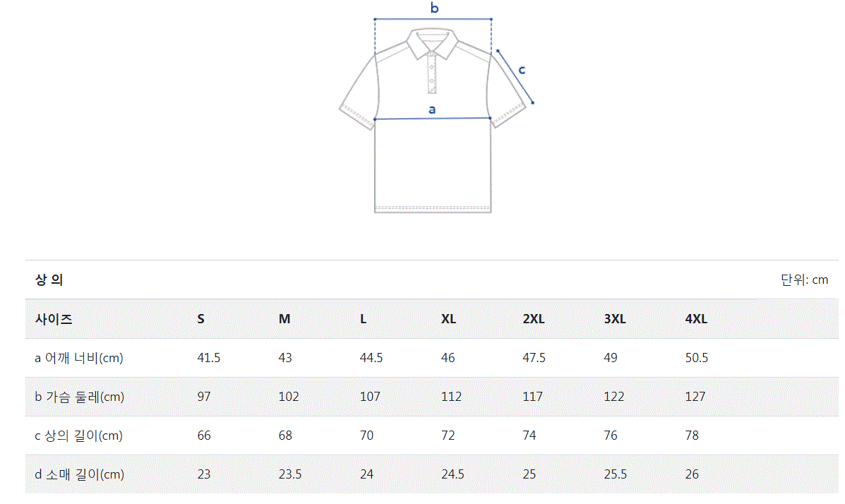Screen dimensions: 845x504
Task: Click the 'c' label beside the shirt sleeve
Action: click(522, 69)
